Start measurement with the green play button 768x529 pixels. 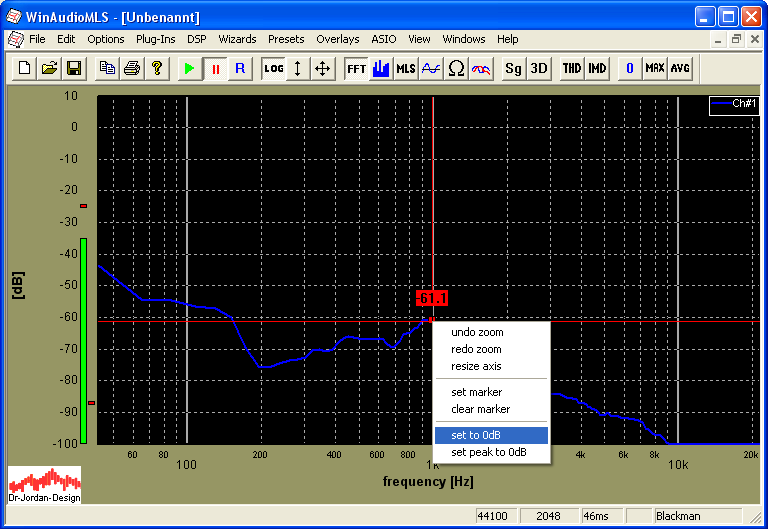point(189,69)
